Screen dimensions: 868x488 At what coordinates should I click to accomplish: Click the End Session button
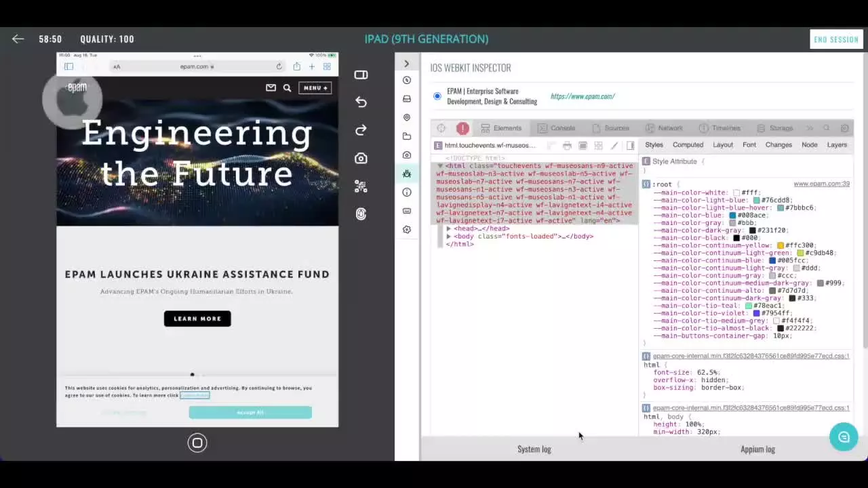[x=836, y=39]
